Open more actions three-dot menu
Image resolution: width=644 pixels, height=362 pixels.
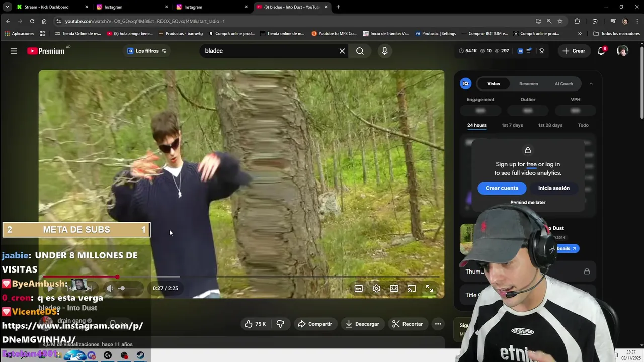coord(438,324)
